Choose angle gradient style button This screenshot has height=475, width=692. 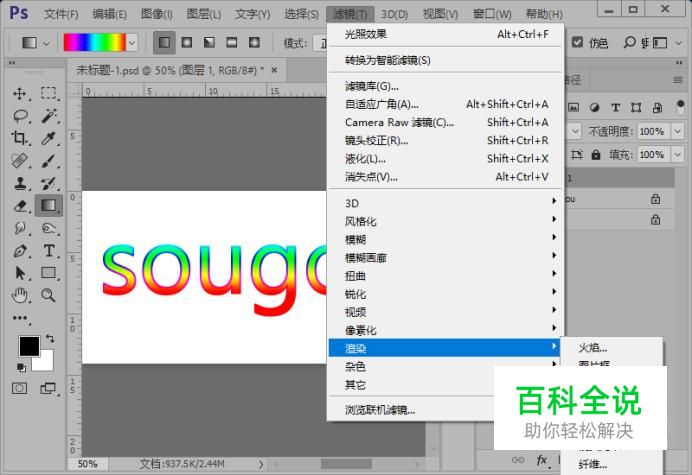pyautogui.click(x=209, y=42)
